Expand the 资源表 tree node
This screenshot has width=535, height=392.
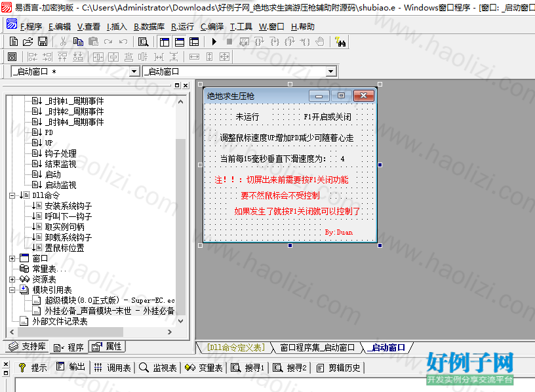(x=12, y=279)
